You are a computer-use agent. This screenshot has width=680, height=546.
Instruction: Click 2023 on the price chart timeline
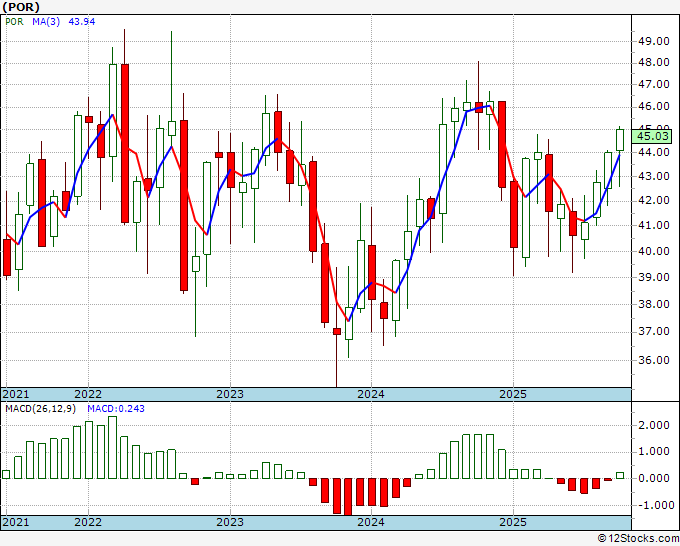[230, 394]
